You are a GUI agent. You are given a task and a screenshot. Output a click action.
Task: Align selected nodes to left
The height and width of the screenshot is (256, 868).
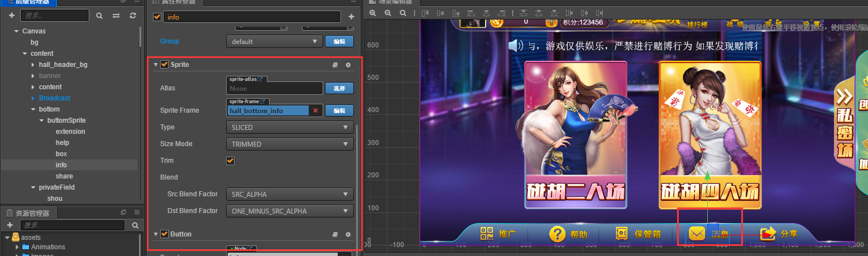pos(470,12)
